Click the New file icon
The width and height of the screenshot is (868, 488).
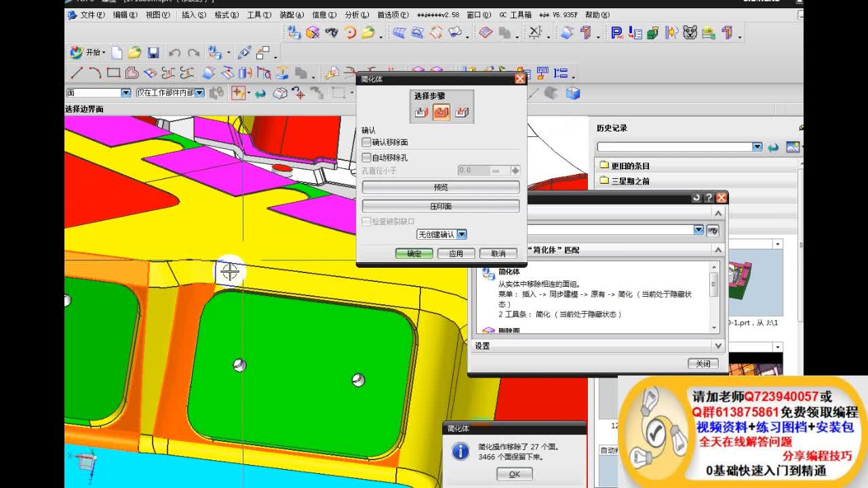tap(116, 52)
